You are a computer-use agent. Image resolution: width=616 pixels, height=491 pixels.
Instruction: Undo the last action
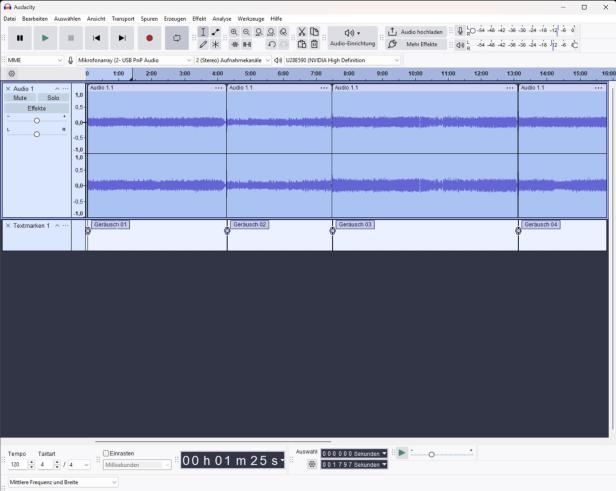(x=271, y=44)
